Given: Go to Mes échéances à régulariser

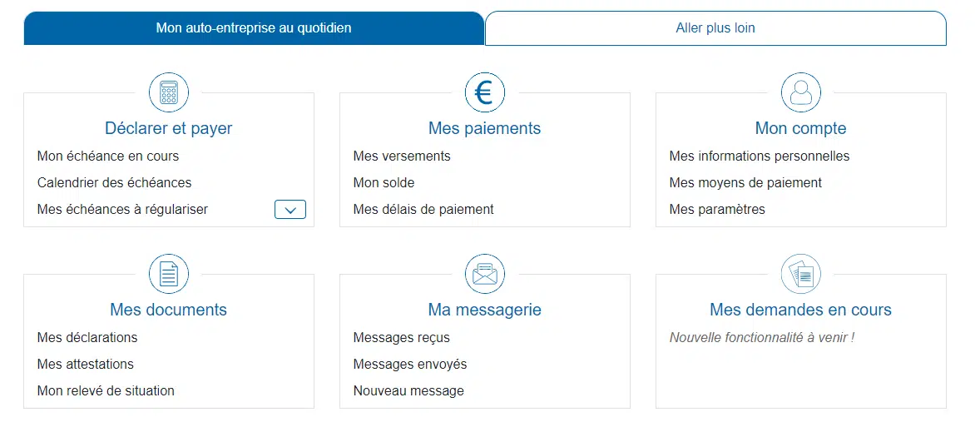Looking at the screenshot, I should (122, 210).
